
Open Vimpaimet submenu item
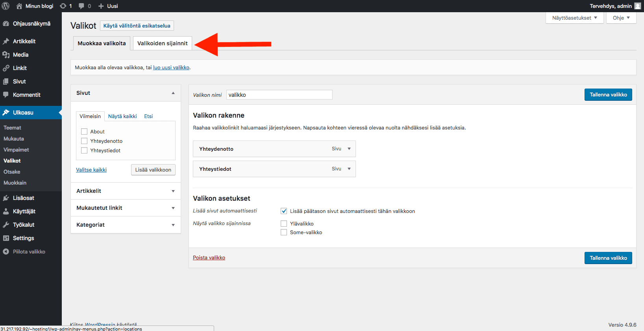tap(16, 150)
